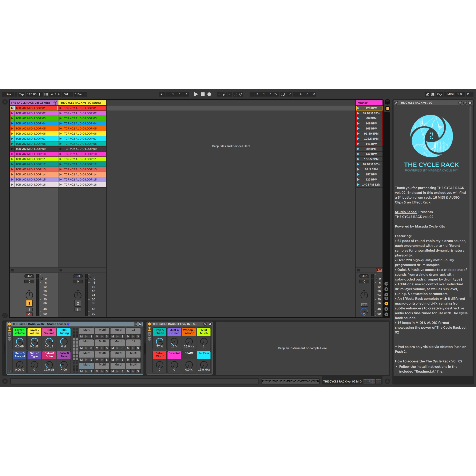Select the Master track header
476x476 pixels.
(369, 103)
